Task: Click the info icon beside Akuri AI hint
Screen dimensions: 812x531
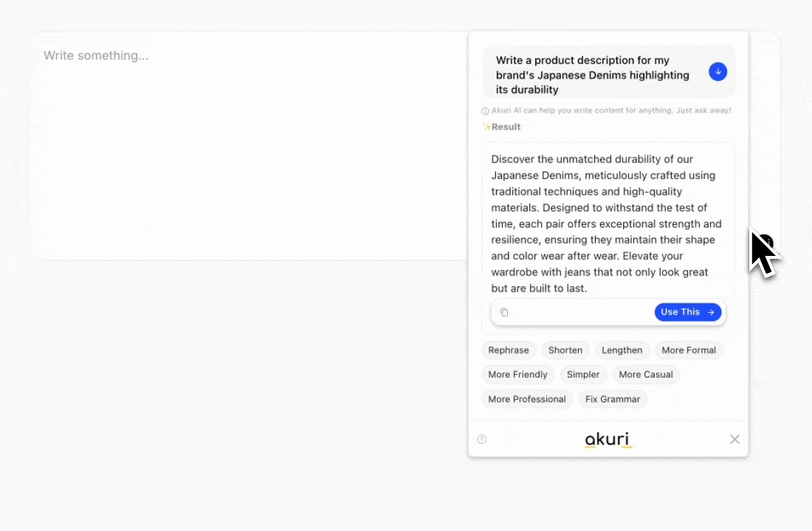Action: tap(485, 111)
